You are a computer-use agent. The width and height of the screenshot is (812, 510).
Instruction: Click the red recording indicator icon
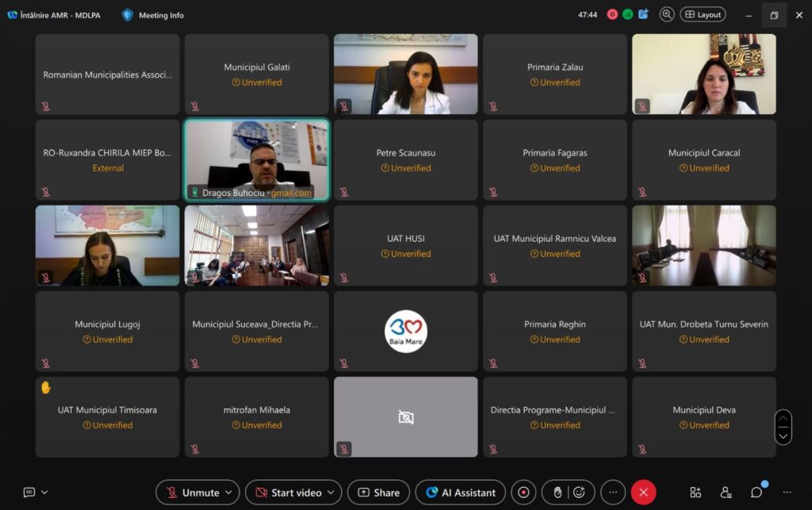point(612,14)
